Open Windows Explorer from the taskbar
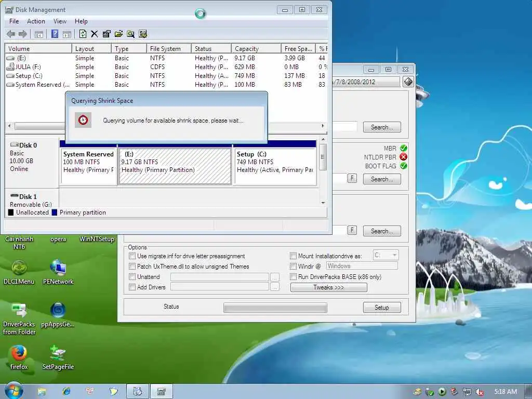Viewport: 532px width, 399px height. (x=42, y=392)
